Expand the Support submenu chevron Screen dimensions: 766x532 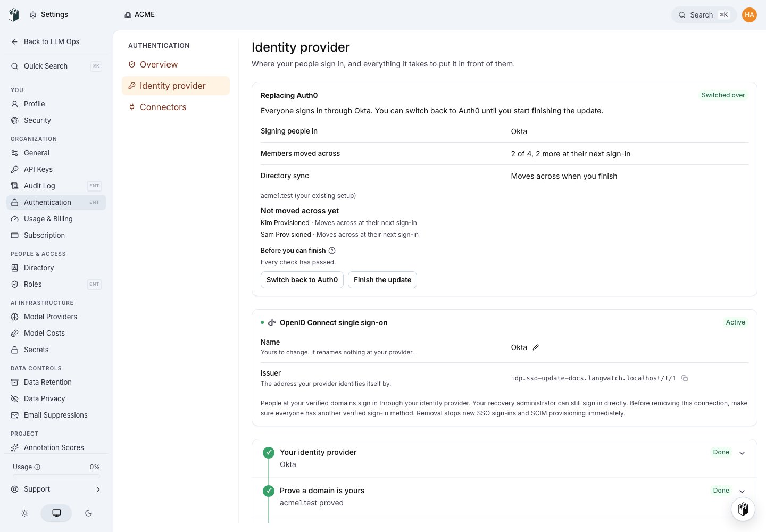(x=98, y=489)
